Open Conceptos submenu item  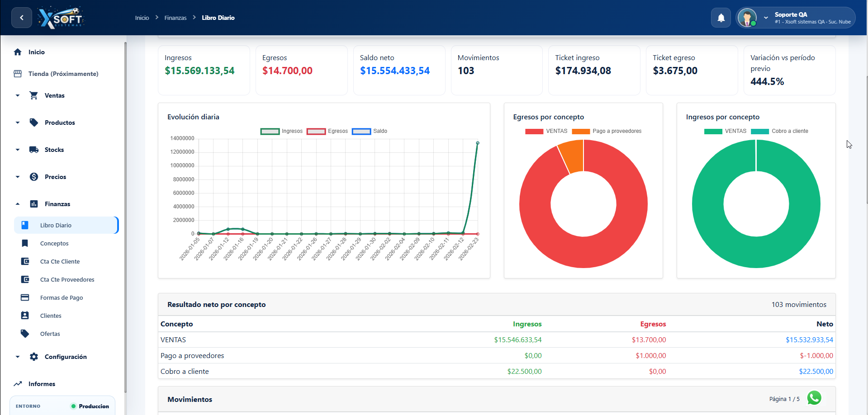pos(54,243)
